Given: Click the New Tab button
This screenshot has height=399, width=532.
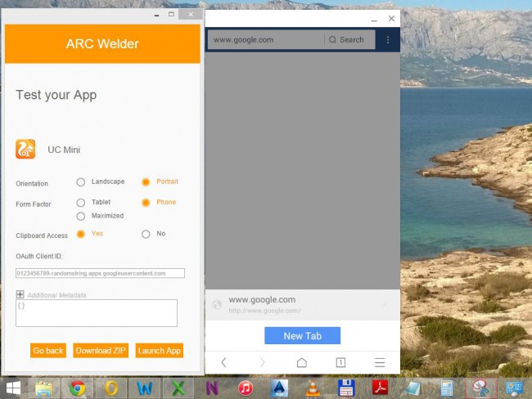Looking at the screenshot, I should (302, 335).
